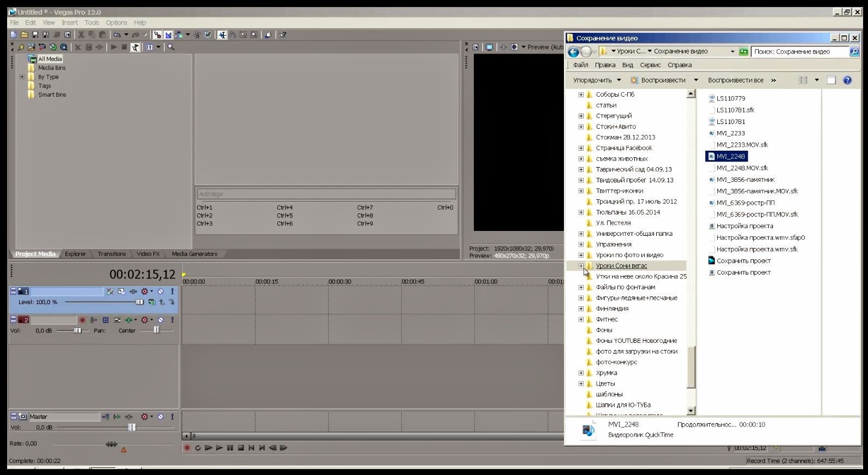Expand the By Type media tree node
Screen dimensions: 868x475
pos(22,77)
